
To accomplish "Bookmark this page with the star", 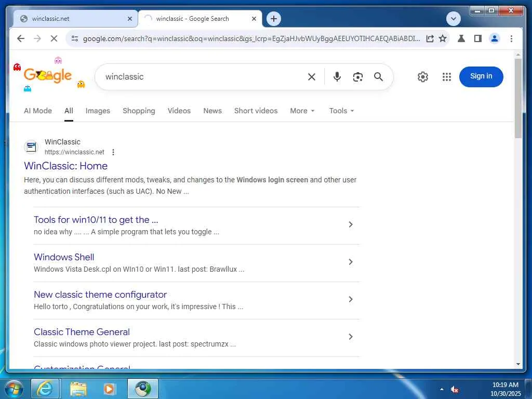I will point(443,38).
